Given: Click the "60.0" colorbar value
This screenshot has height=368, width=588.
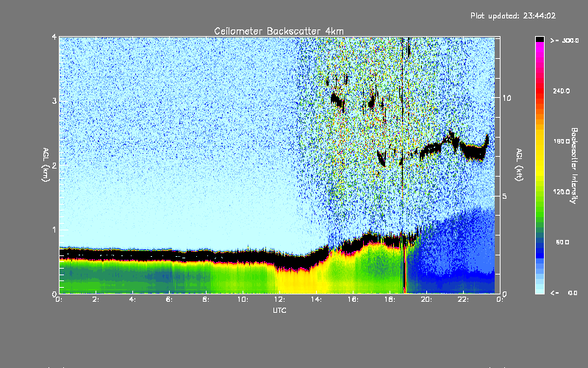Looking at the screenshot, I should (562, 242).
